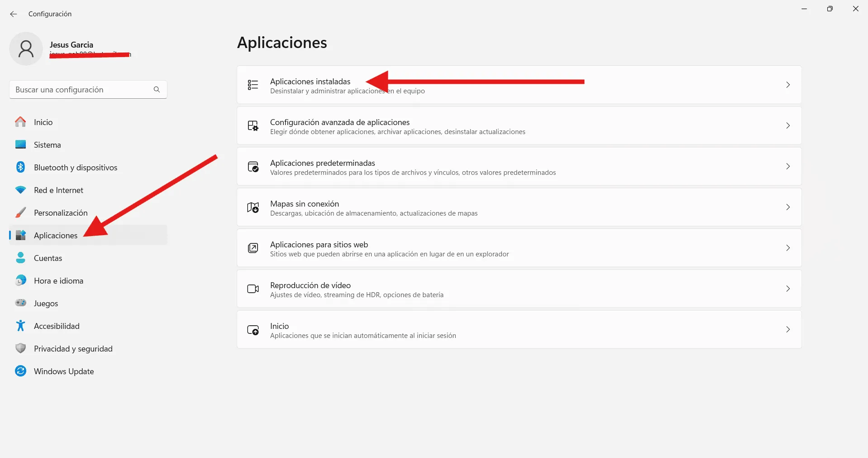The image size is (868, 458).
Task: Click the user profile avatar icon
Action: coord(26,49)
